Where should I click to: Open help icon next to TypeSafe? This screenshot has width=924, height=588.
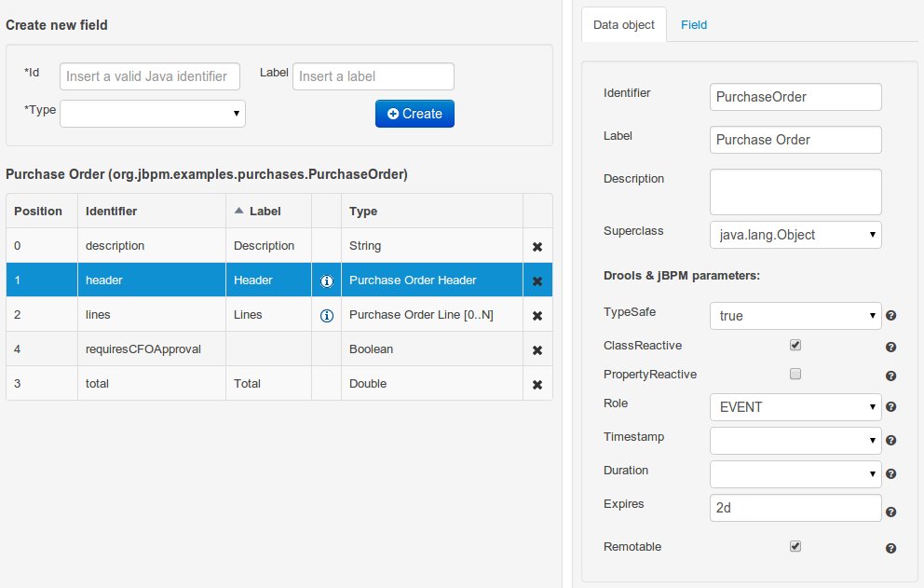pyautogui.click(x=890, y=316)
